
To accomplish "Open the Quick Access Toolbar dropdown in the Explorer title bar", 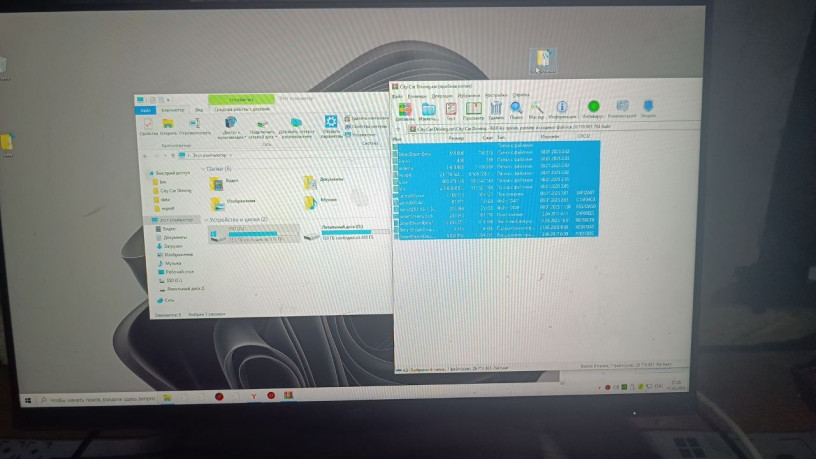I will pyautogui.click(x=169, y=99).
